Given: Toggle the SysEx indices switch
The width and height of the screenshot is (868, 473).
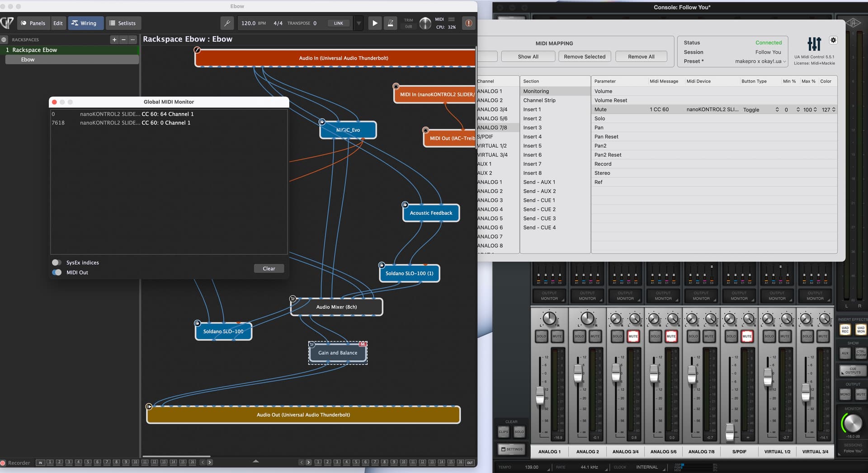Looking at the screenshot, I should [x=57, y=262].
